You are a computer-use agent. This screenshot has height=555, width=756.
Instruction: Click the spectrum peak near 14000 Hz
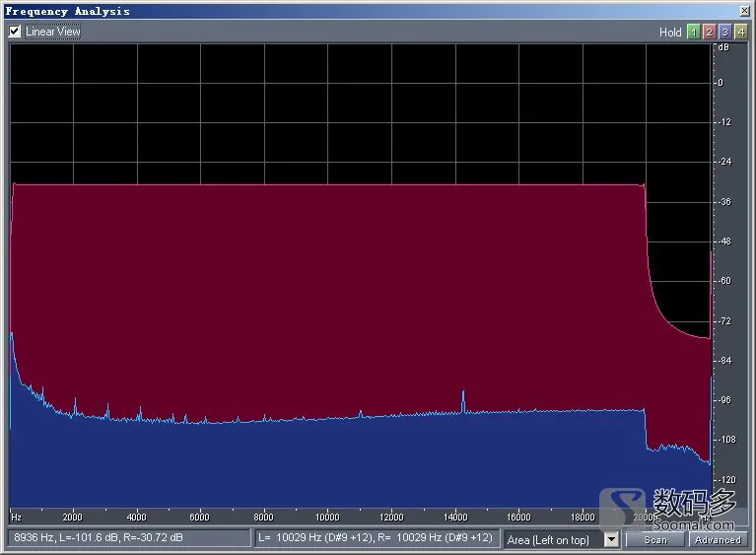[463, 401]
